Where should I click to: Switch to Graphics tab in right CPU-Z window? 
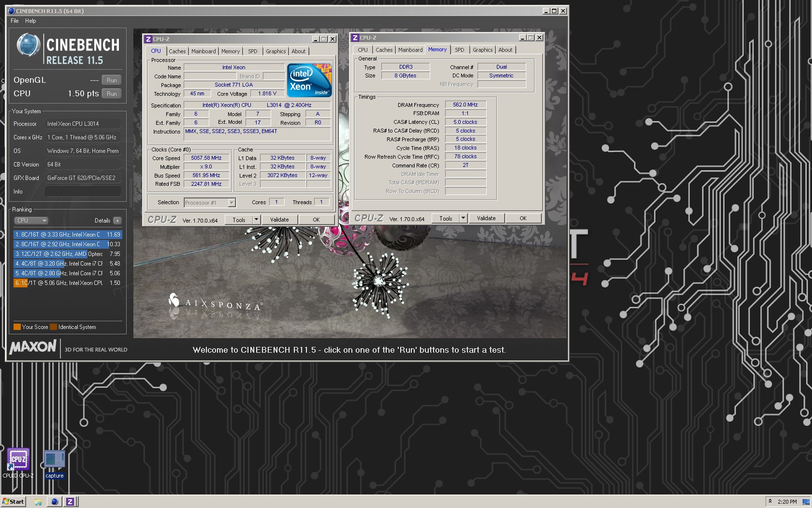pyautogui.click(x=483, y=50)
